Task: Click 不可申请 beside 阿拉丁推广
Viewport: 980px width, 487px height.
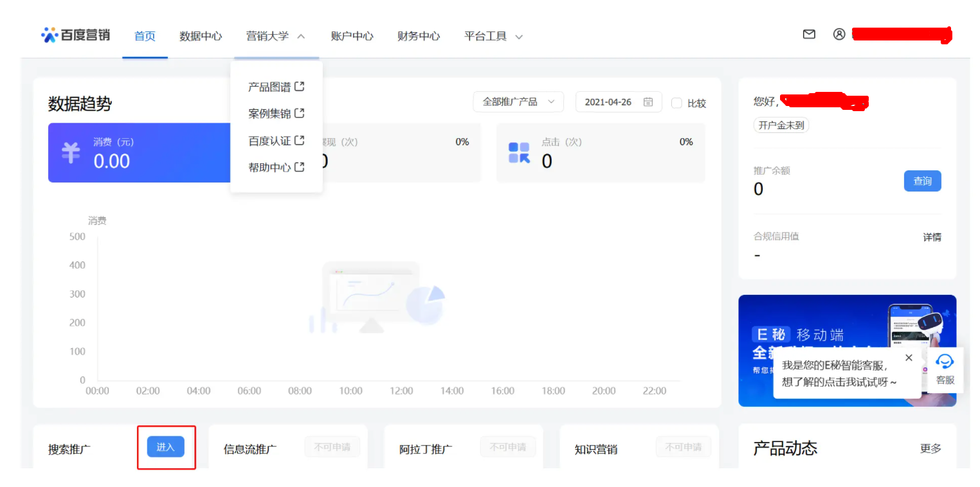Action: 508,447
